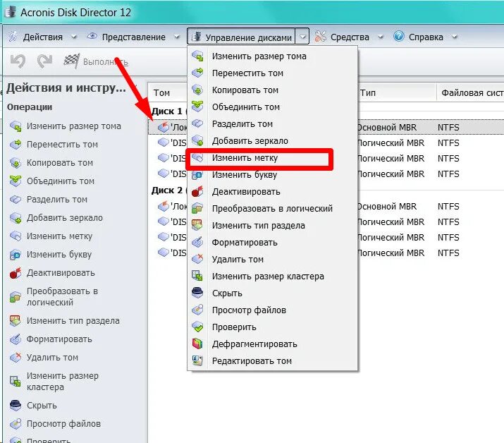This screenshot has width=504, height=443.
Task: Click the tools icon beside Средства
Action: [320, 37]
